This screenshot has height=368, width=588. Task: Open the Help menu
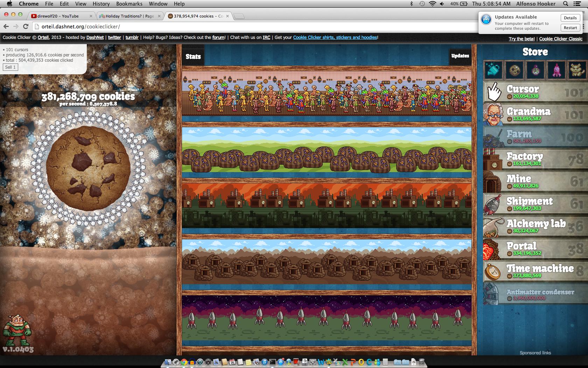[x=179, y=4]
